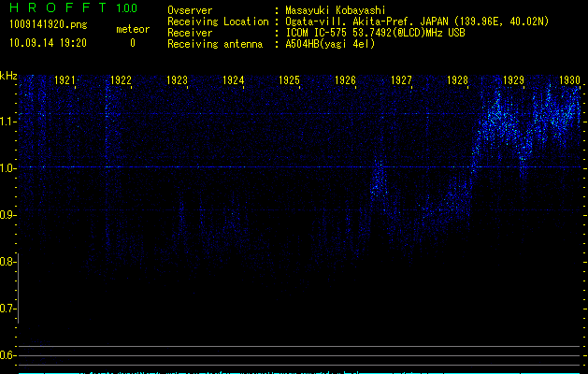Click the Receiving Location label
The image size is (588, 374).
(x=218, y=22)
